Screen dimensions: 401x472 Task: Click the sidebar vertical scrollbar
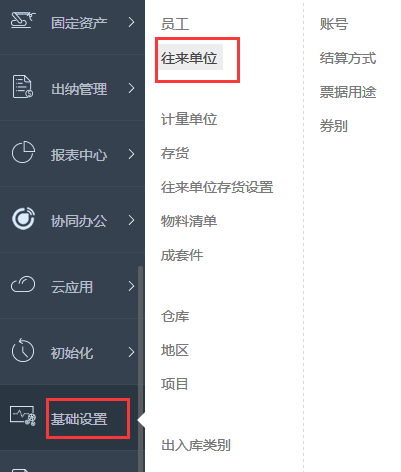[x=141, y=369]
